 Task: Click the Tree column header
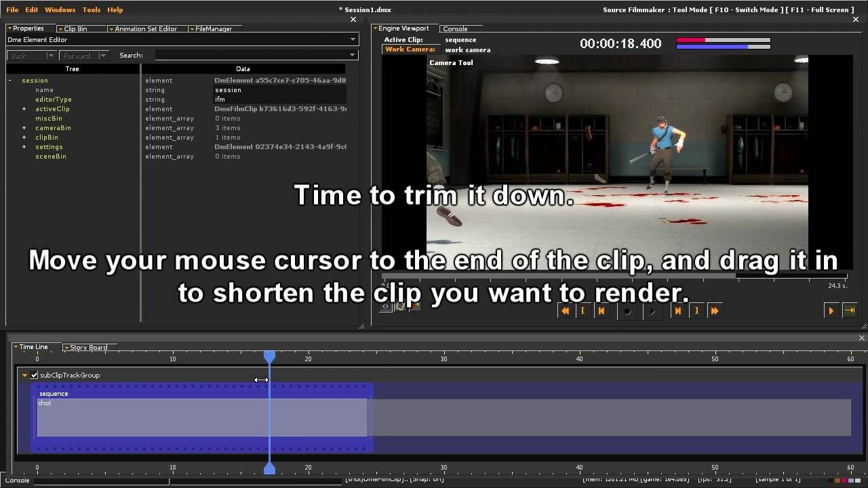coord(73,69)
